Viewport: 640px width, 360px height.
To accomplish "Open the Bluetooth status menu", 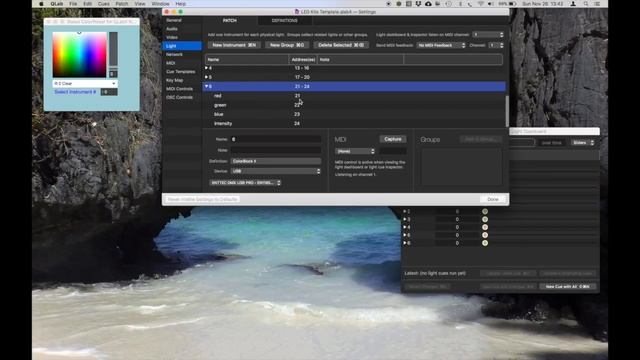I will coord(460,4).
